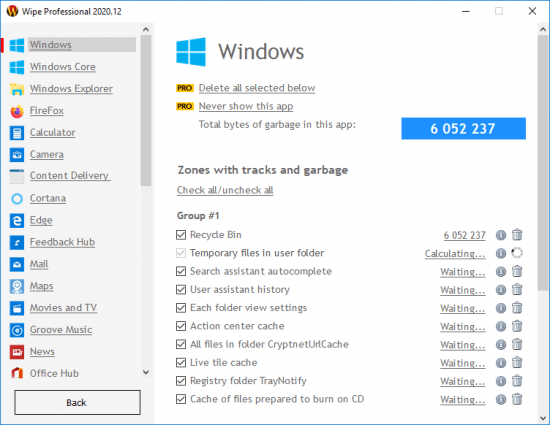
Task: Delete Registry folder TrayNotify via trash icon
Action: point(517,380)
